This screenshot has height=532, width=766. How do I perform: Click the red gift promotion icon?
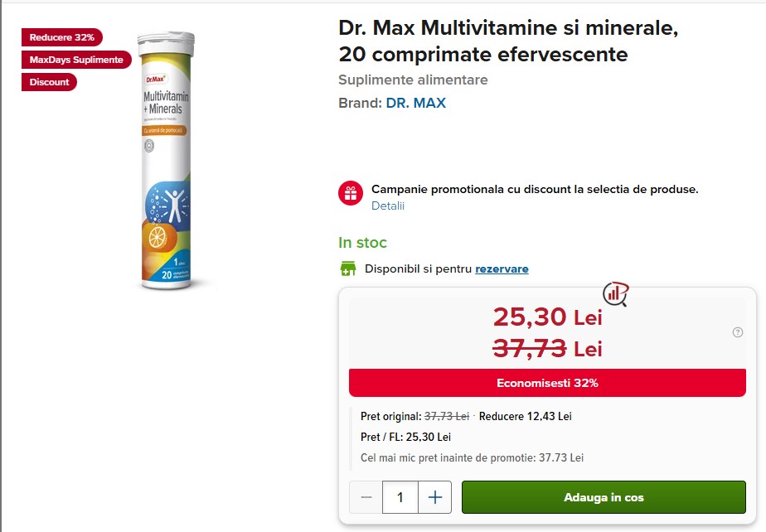pyautogui.click(x=351, y=193)
